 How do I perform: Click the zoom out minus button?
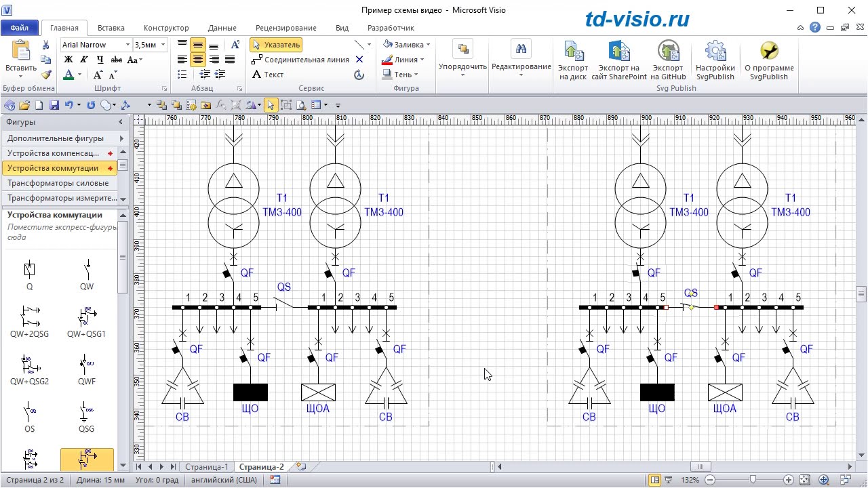point(710,480)
